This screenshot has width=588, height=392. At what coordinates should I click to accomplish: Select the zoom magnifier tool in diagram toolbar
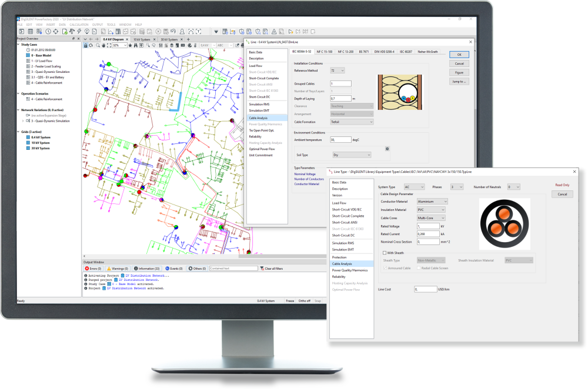click(x=98, y=45)
